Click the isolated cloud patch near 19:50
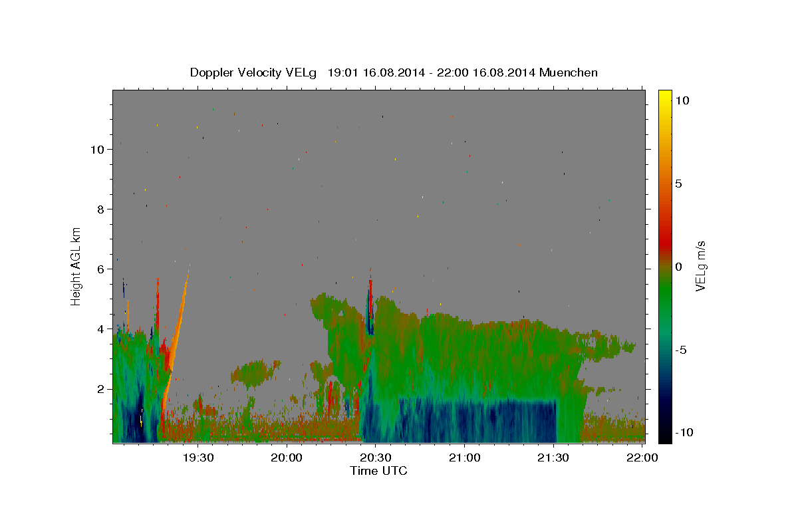 [256, 373]
